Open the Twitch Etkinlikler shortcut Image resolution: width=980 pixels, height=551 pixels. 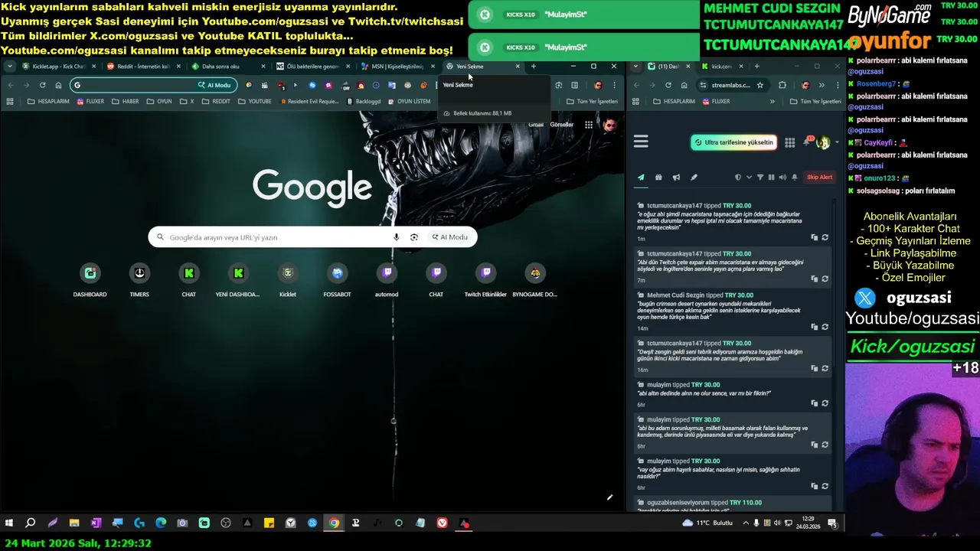point(485,280)
